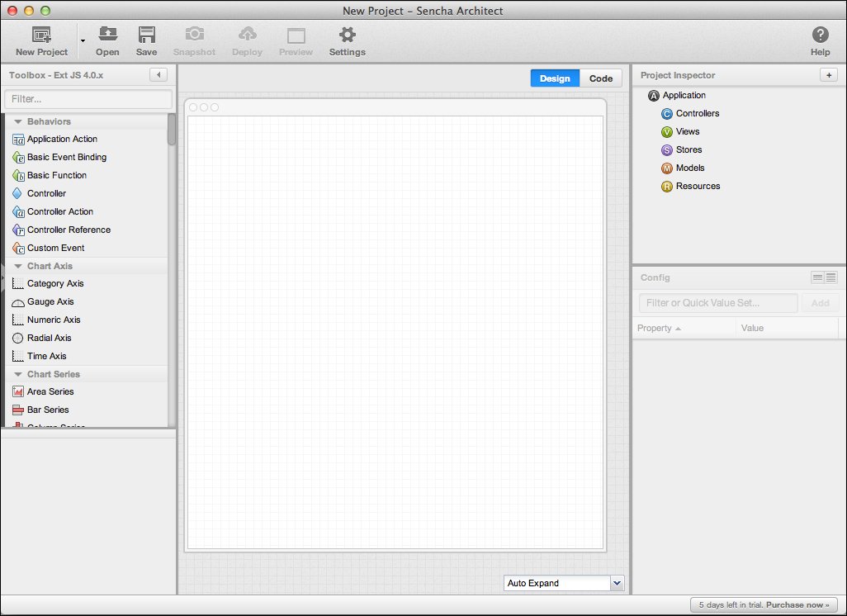Select the Radial Axis icon

(x=18, y=339)
